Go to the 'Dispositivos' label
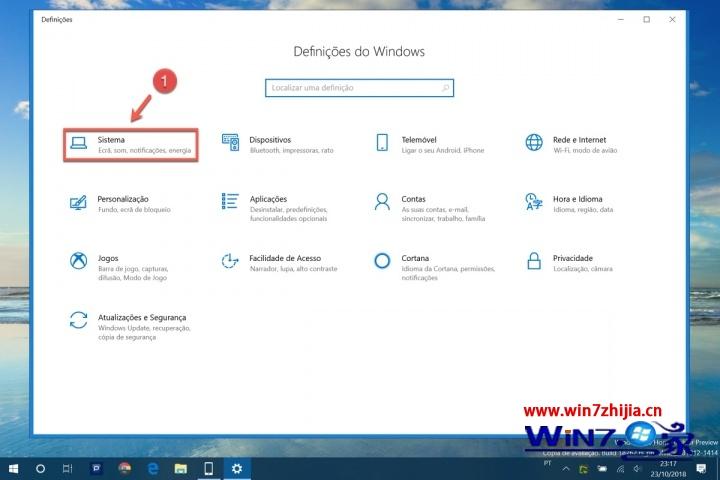The image size is (720, 480). coord(270,140)
